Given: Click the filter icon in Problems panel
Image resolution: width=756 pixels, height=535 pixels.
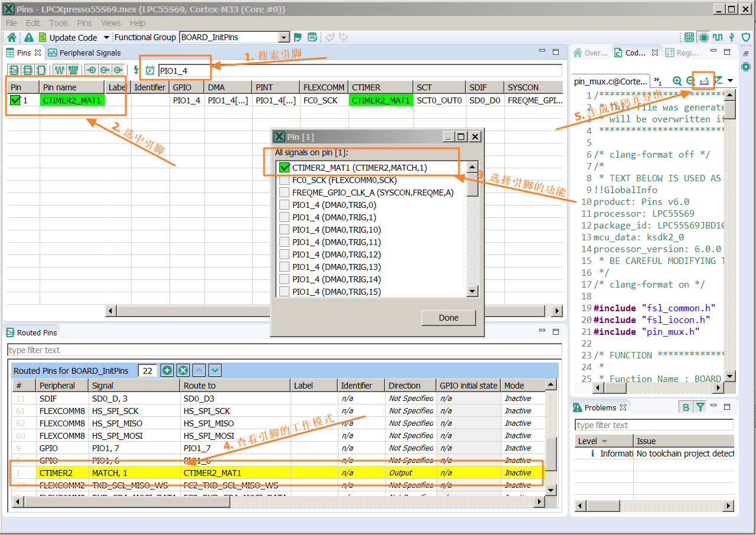Looking at the screenshot, I should tap(700, 407).
